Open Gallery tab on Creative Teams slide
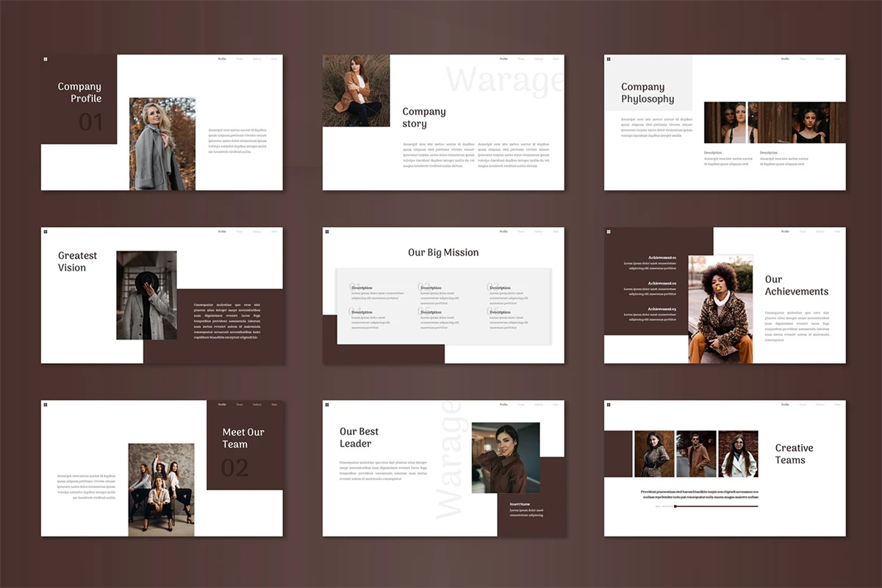This screenshot has width=882, height=588. pyautogui.click(x=820, y=404)
